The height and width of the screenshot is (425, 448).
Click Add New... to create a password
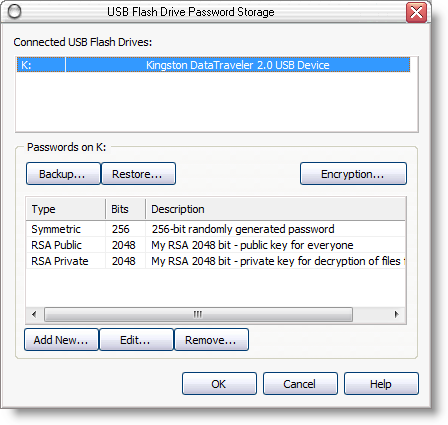tap(61, 340)
